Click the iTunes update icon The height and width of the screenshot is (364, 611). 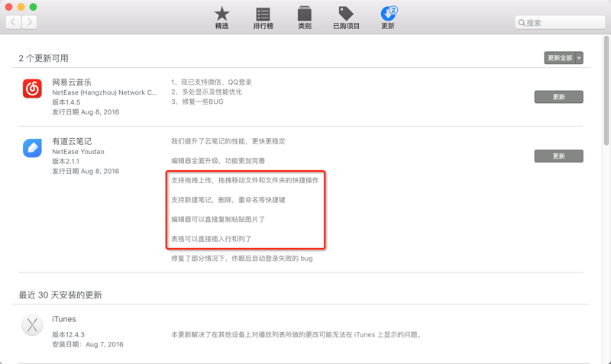pos(32,325)
